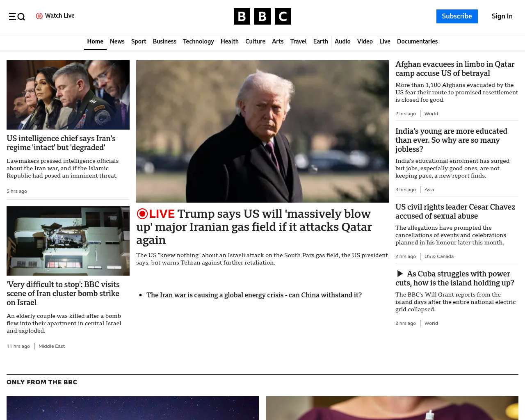This screenshot has height=420, width=525.
Task: Read Afghan evacuees in Qatar camp story
Action: (x=455, y=68)
